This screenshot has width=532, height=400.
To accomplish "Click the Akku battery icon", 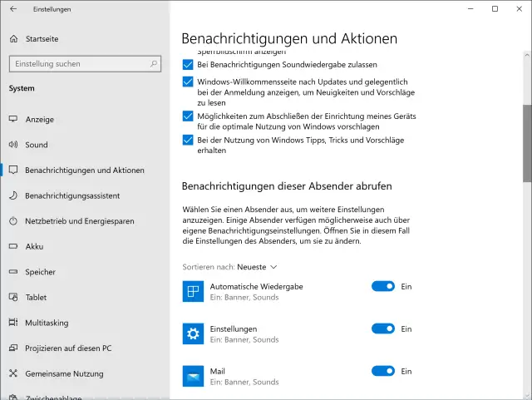I will (x=13, y=246).
